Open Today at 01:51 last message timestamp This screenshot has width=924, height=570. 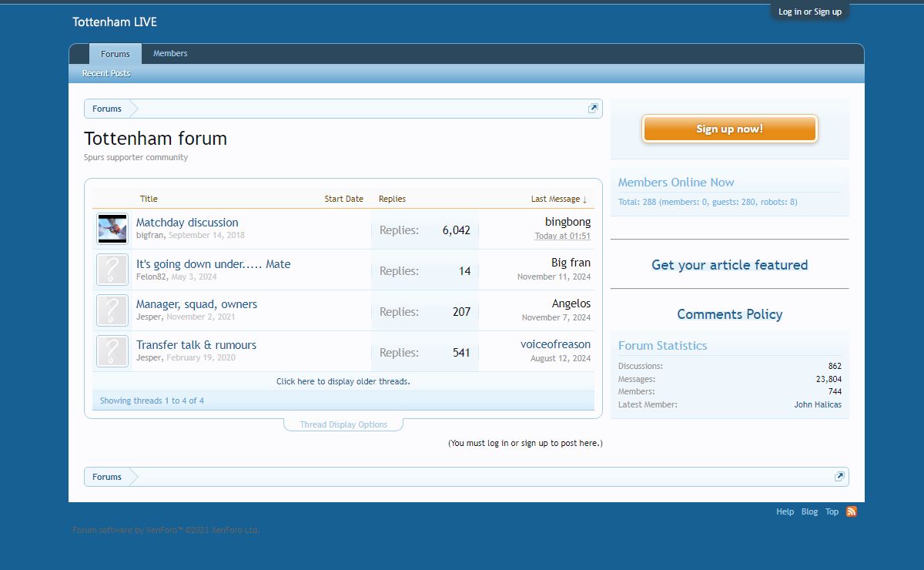[563, 236]
